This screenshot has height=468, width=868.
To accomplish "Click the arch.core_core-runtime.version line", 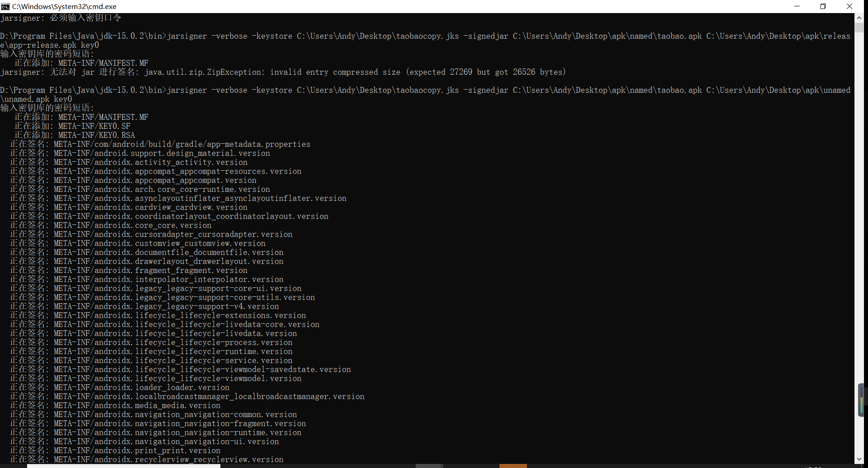I will click(x=140, y=189).
